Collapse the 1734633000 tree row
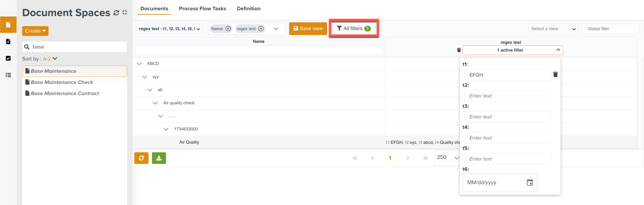Image resolution: width=644 pixels, height=205 pixels. (x=166, y=129)
